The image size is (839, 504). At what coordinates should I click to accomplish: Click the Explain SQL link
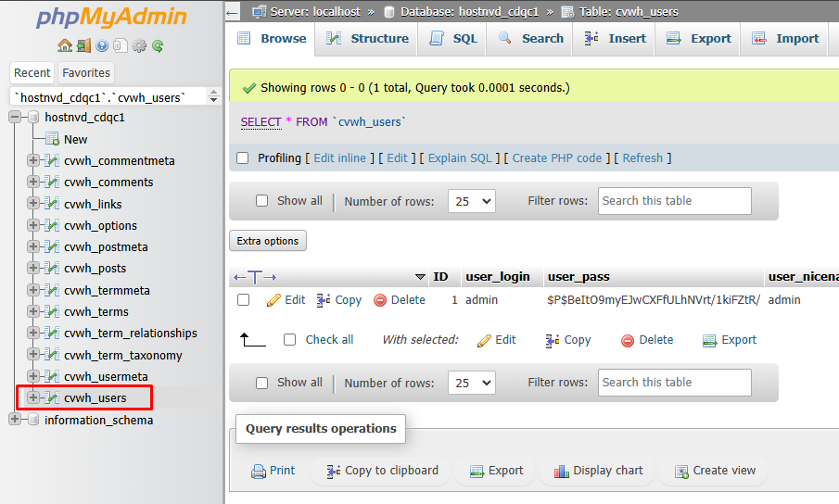460,158
